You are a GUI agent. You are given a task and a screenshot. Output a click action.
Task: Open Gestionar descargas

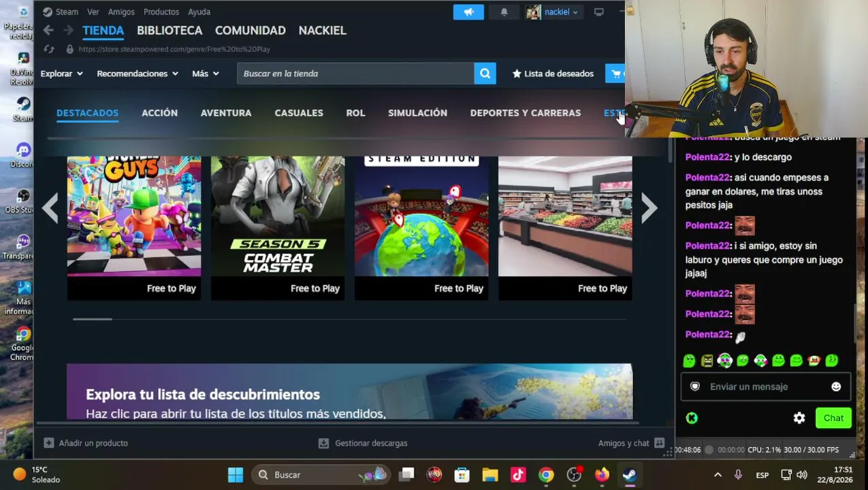[364, 443]
